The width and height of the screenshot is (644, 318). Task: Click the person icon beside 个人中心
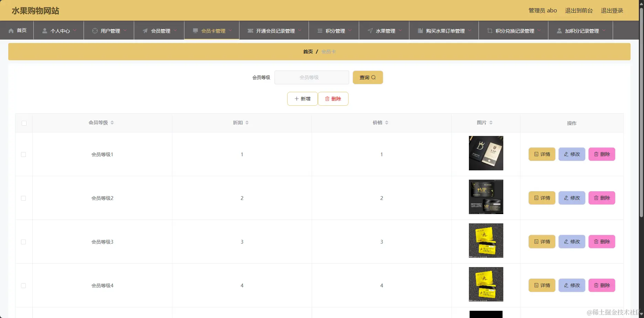coord(45,31)
